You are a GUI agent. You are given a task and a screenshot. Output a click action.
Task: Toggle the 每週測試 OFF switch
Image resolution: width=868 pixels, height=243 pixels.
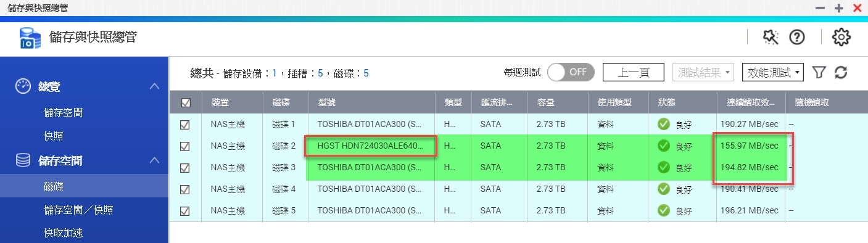[x=571, y=72]
